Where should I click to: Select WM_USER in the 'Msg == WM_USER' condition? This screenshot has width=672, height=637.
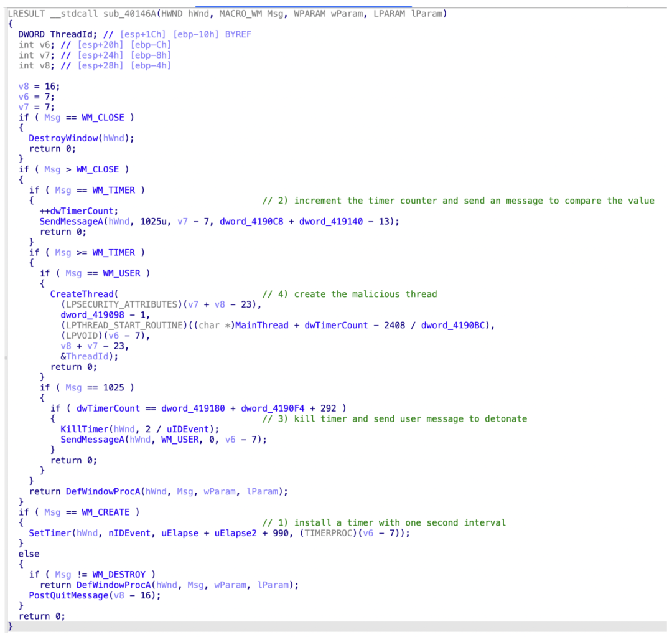click(x=121, y=273)
